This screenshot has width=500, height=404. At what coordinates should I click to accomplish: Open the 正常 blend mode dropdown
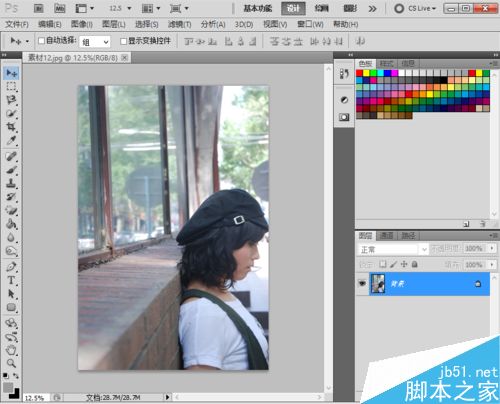393,249
